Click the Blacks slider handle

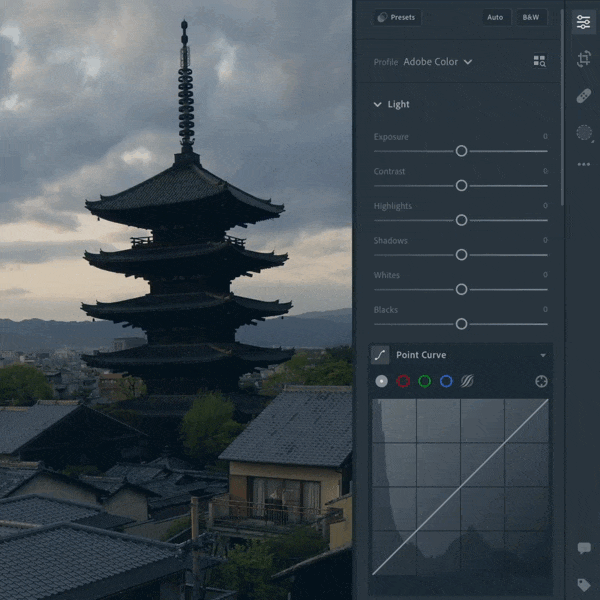pos(461,324)
